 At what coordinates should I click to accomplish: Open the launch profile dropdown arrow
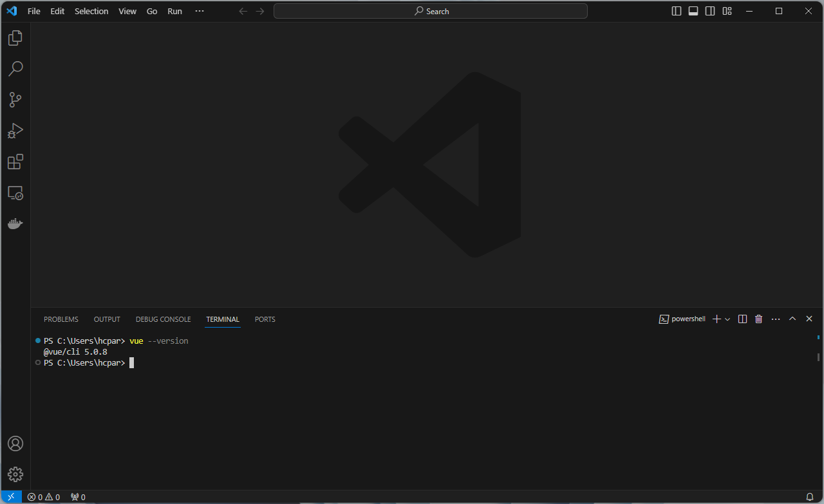pyautogui.click(x=727, y=319)
